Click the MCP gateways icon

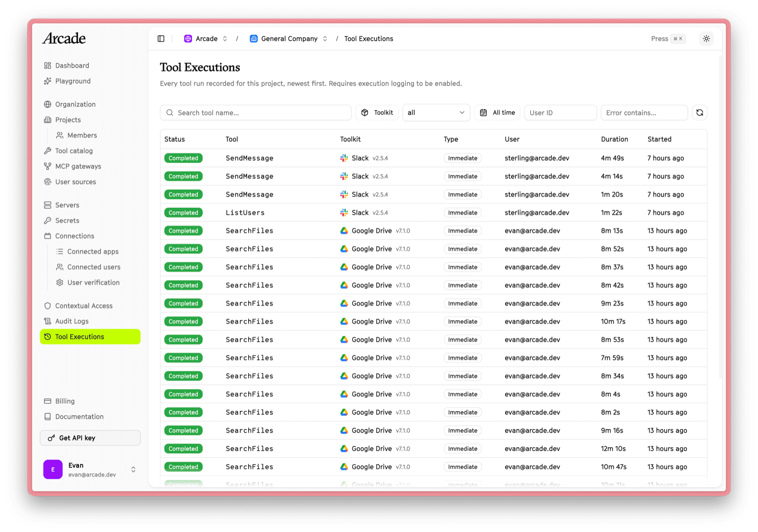coord(47,166)
